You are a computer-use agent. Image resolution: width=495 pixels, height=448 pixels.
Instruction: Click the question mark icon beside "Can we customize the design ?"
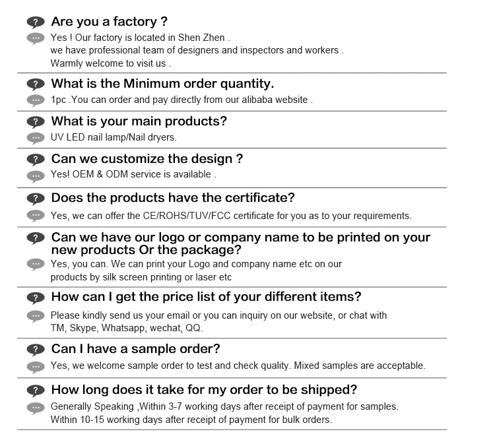pyautogui.click(x=36, y=160)
